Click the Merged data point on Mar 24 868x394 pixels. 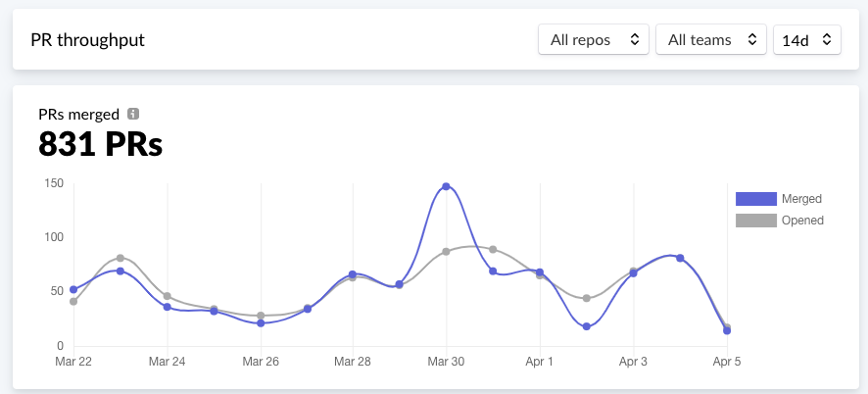pyautogui.click(x=168, y=307)
